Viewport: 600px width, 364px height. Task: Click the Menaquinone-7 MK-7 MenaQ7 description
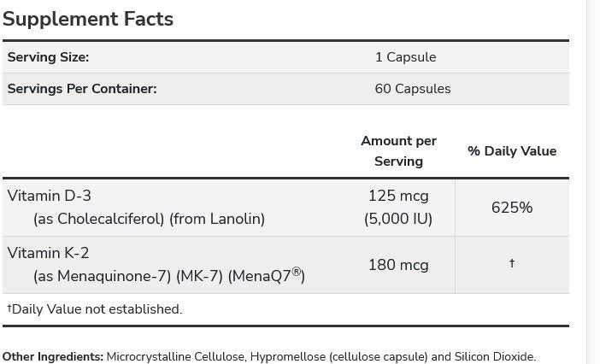168,276
